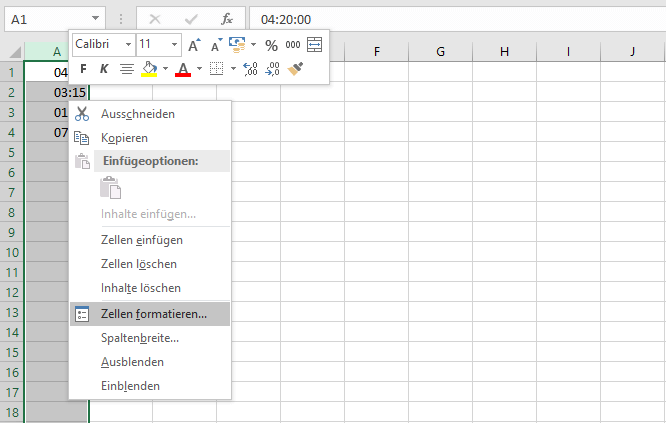The image size is (666, 423).
Task: Decrease decimal places
Action: pyautogui.click(x=272, y=68)
